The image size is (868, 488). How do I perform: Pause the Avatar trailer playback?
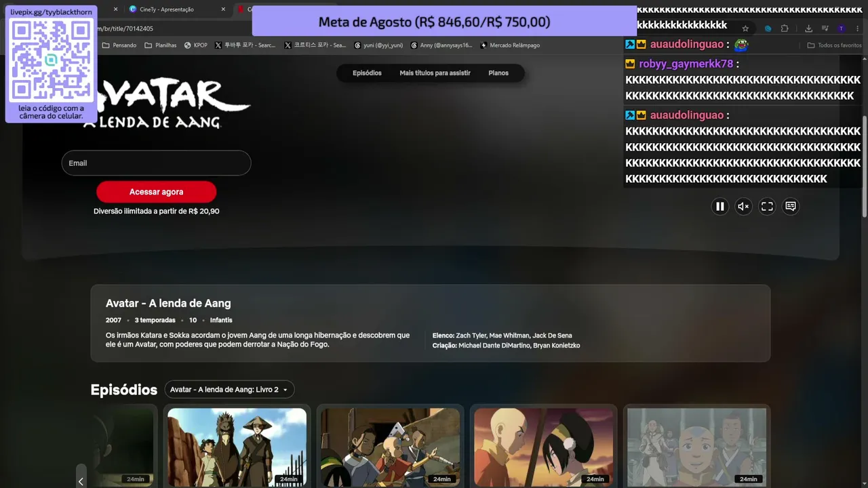(x=720, y=207)
